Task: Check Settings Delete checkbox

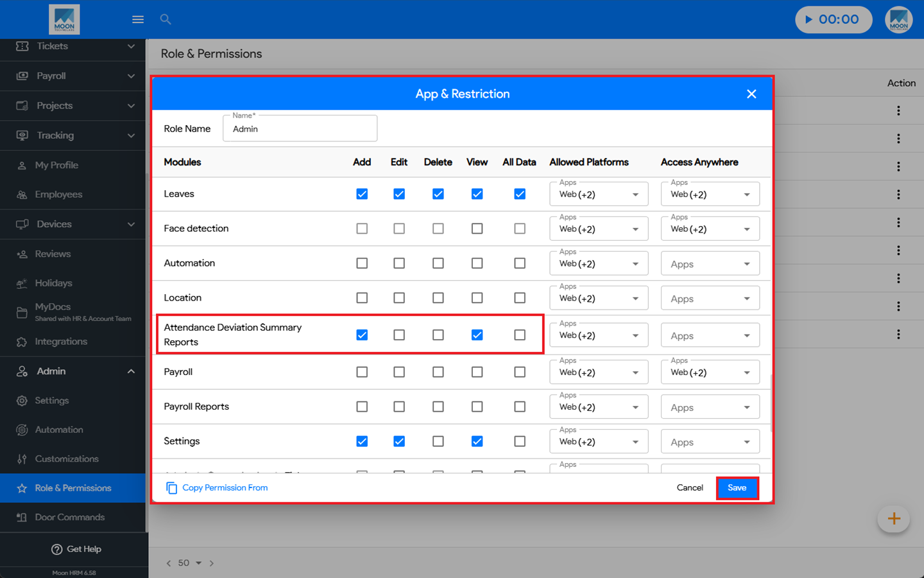Action: (438, 442)
